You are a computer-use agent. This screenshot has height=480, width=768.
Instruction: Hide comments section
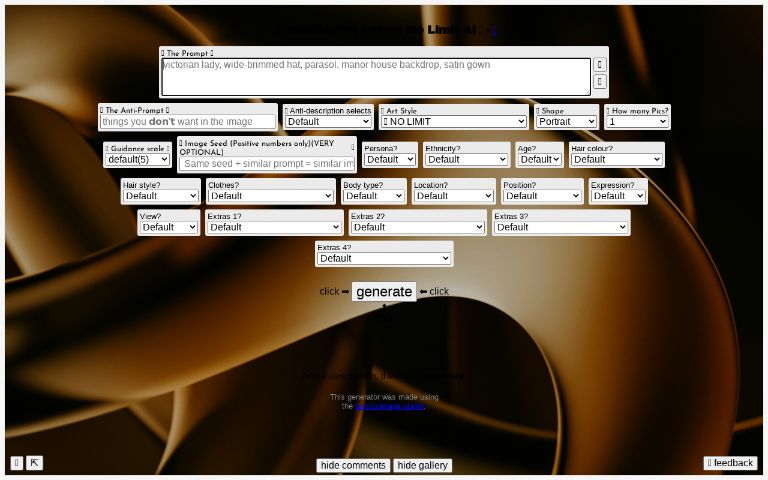coord(353,465)
